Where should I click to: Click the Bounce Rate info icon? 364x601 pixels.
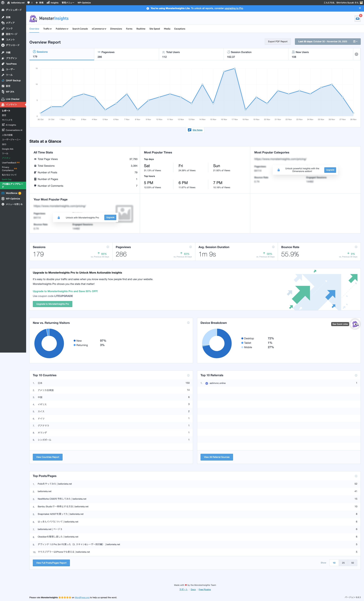coord(356,247)
